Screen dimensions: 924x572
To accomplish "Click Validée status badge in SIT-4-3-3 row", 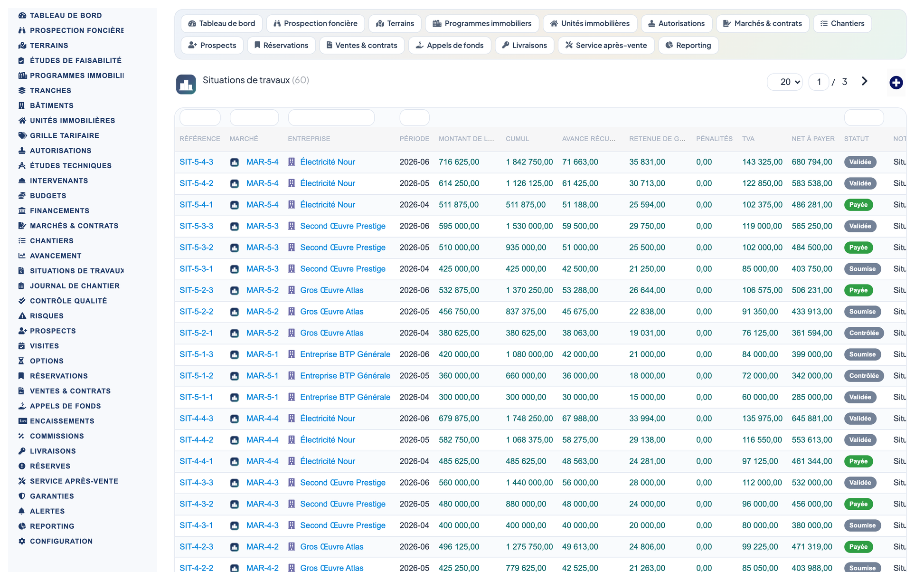I will (860, 483).
